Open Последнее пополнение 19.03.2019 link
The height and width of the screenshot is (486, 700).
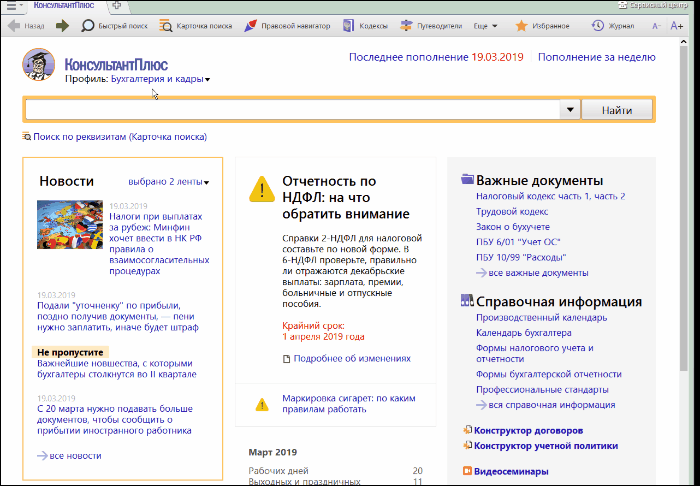[x=436, y=57]
